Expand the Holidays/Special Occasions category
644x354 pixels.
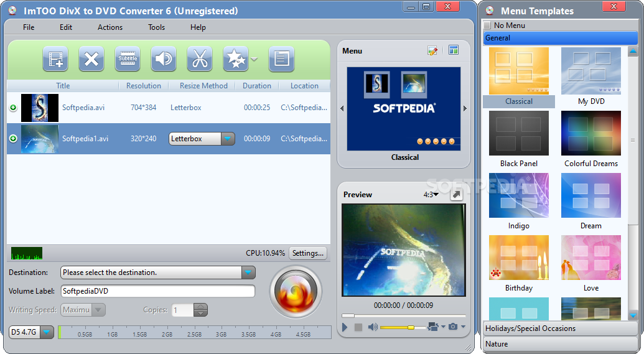coord(561,328)
